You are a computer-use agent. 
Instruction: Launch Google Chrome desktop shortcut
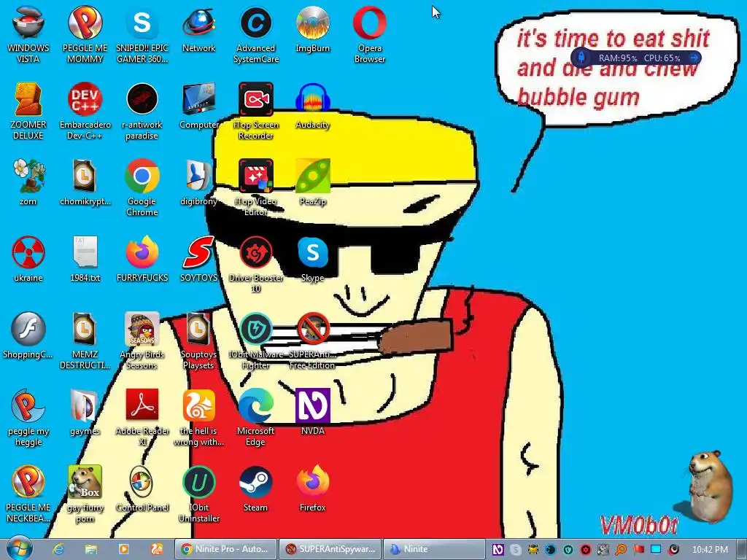(x=142, y=187)
